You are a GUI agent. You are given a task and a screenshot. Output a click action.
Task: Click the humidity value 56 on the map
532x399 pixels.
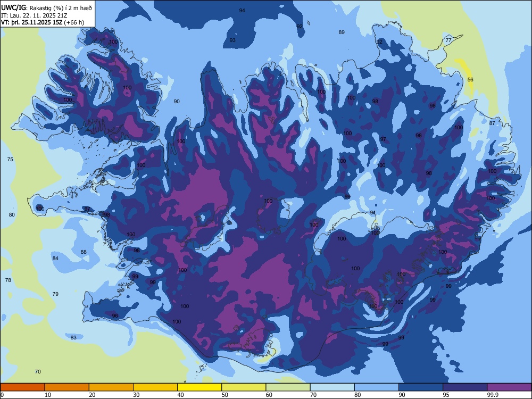(470, 80)
